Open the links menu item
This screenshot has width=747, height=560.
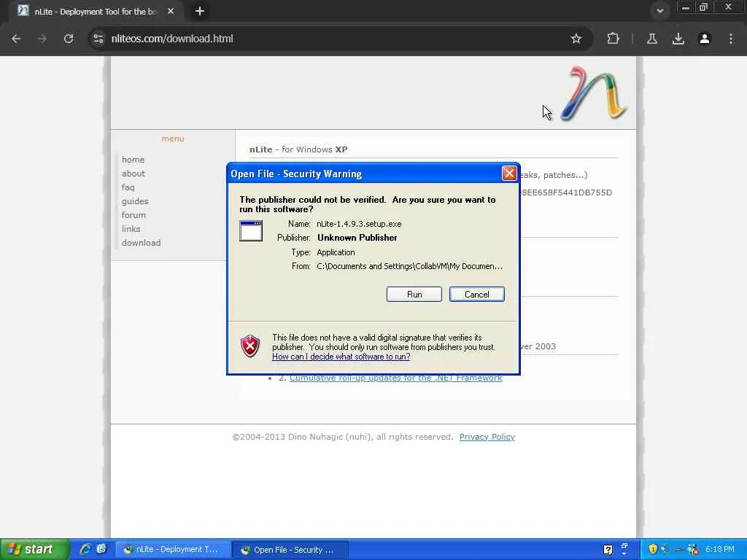tap(131, 228)
